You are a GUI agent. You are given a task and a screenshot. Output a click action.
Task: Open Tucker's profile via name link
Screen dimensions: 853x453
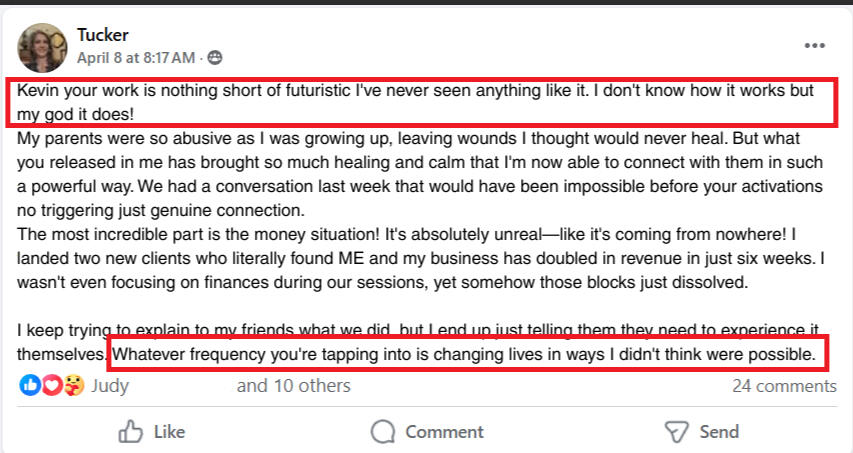point(103,35)
